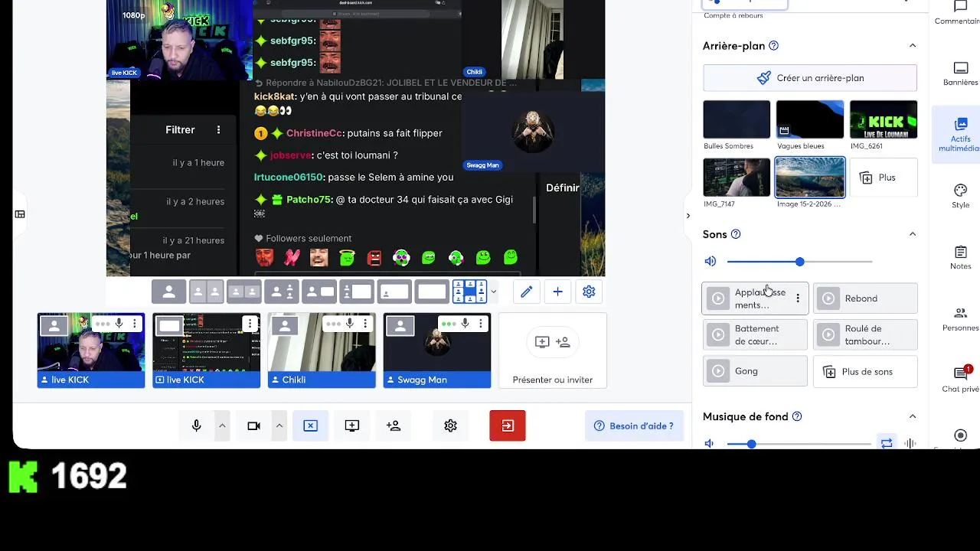This screenshot has height=551, width=980.
Task: Select the solo single-person layout
Action: 169,292
